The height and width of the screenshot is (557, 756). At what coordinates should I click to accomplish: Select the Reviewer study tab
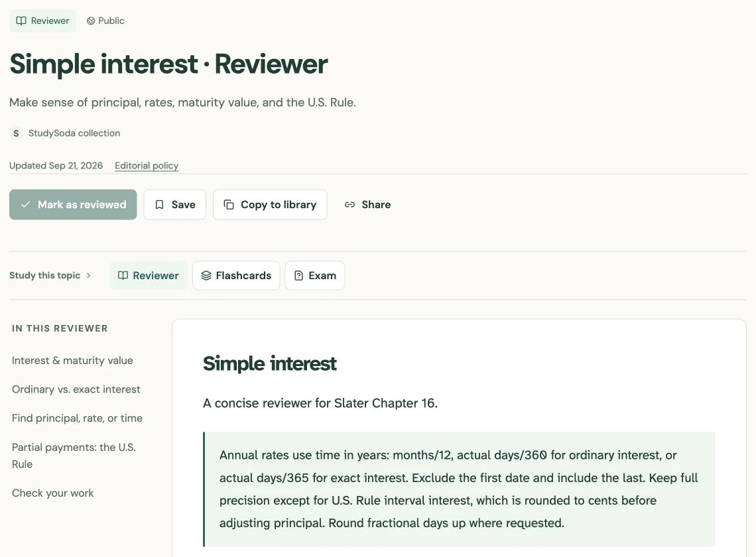(x=148, y=275)
